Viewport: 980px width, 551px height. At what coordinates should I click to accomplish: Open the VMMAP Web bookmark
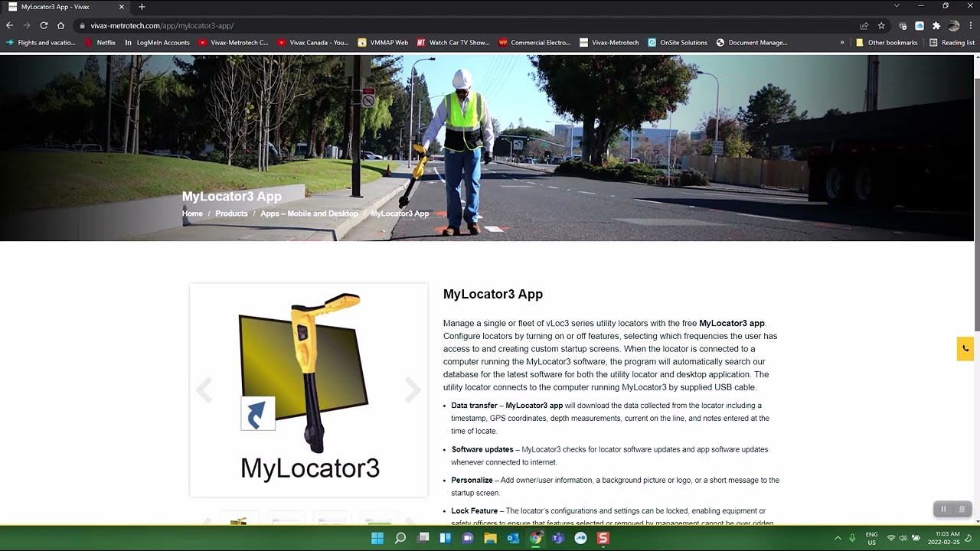pyautogui.click(x=383, y=43)
